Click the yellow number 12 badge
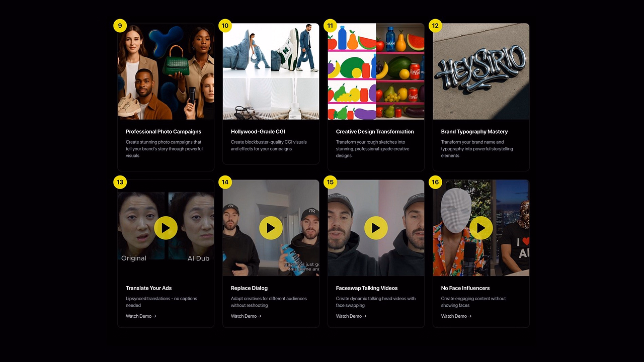The width and height of the screenshot is (644, 362). [x=435, y=26]
